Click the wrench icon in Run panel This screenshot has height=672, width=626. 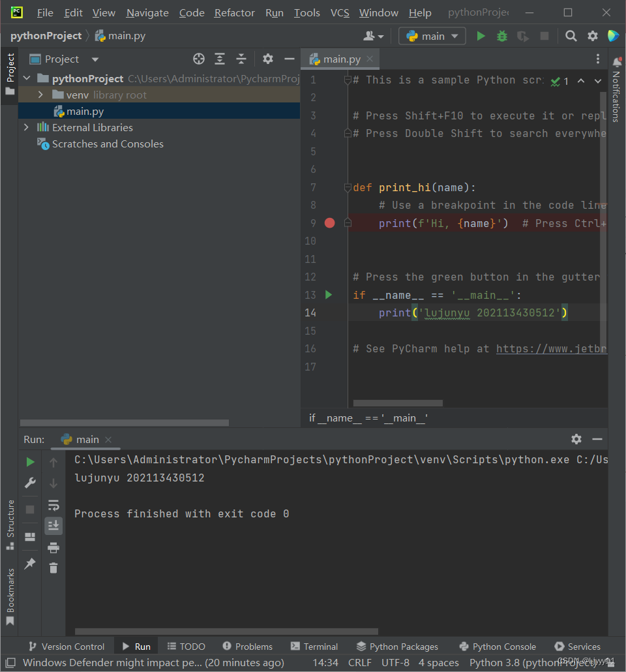30,483
